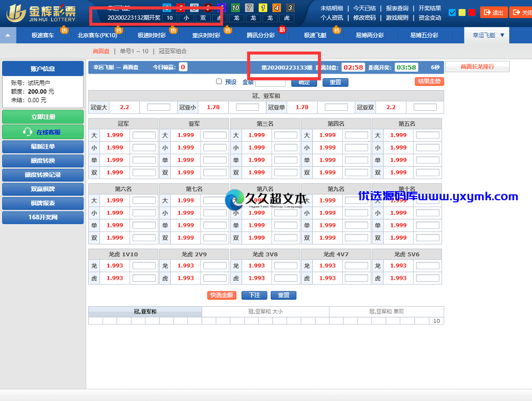Switch to the 两面盘 tab
The image size is (532, 401).
[101, 51]
